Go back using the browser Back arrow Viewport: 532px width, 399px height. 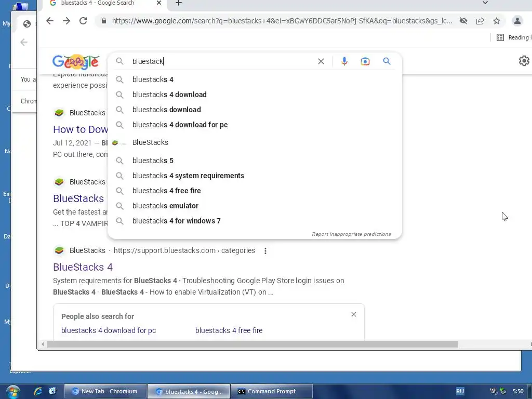pos(50,21)
